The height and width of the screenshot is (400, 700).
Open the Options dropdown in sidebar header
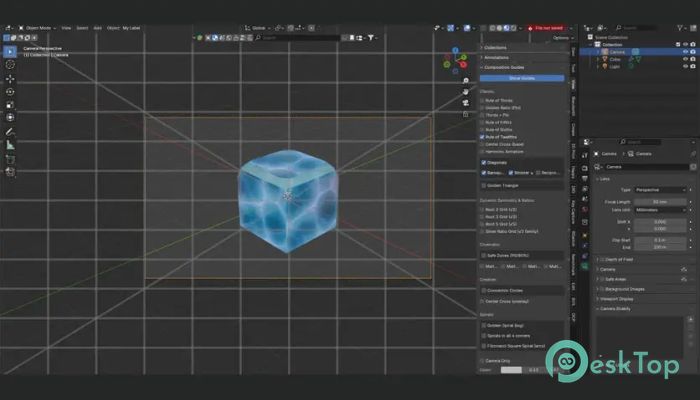(x=561, y=38)
